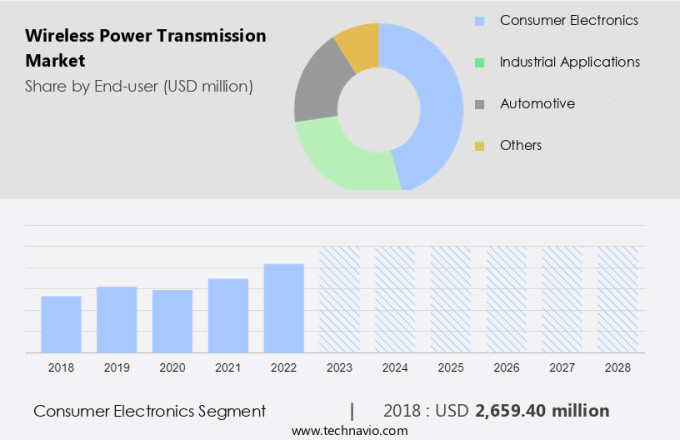Click the hatched forecast bar for 2028
The width and height of the screenshot is (680, 440).
click(x=617, y=299)
